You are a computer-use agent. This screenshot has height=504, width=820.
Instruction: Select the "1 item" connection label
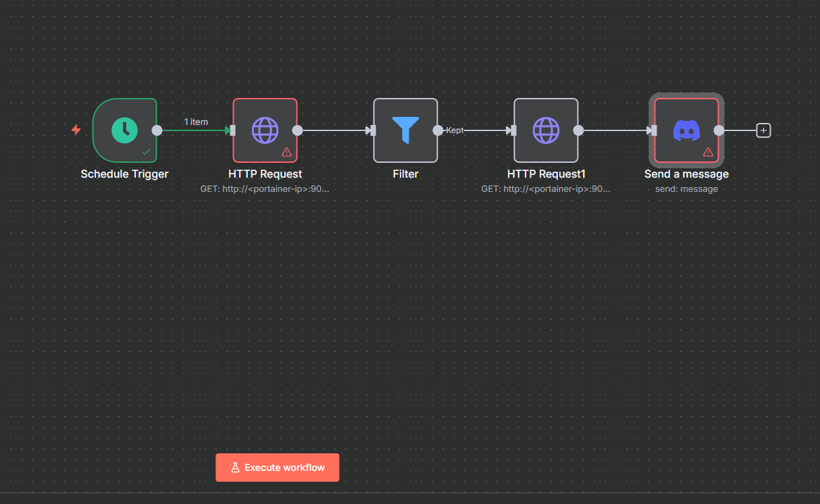196,122
